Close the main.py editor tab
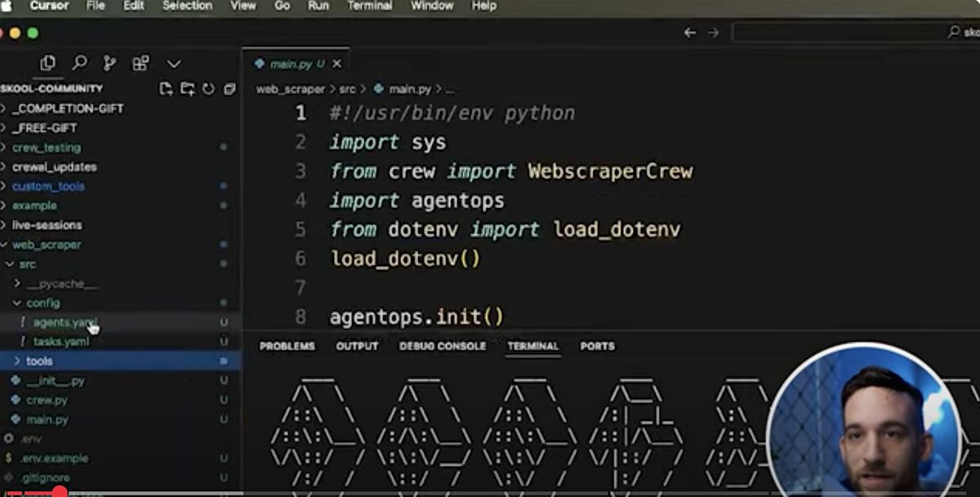The height and width of the screenshot is (497, 980). (x=336, y=64)
